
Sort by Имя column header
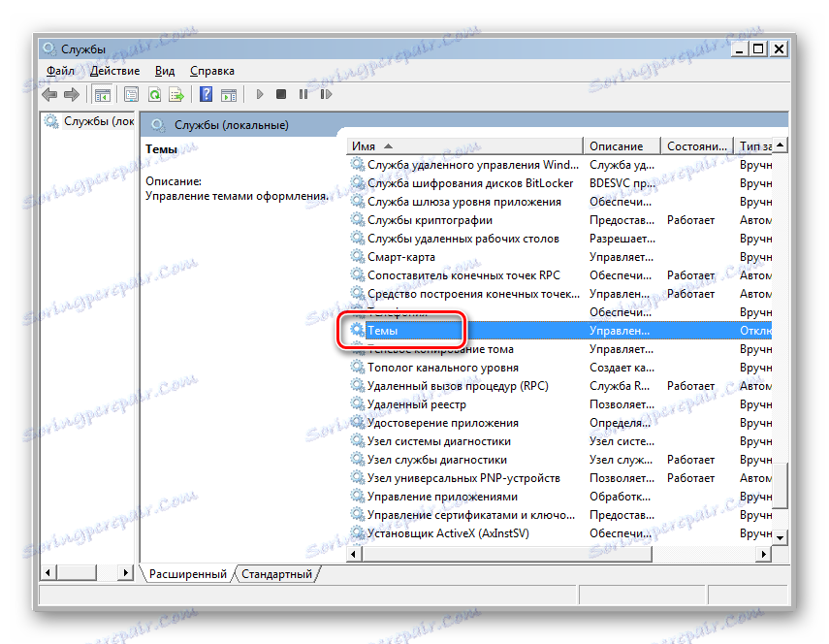[464, 145]
